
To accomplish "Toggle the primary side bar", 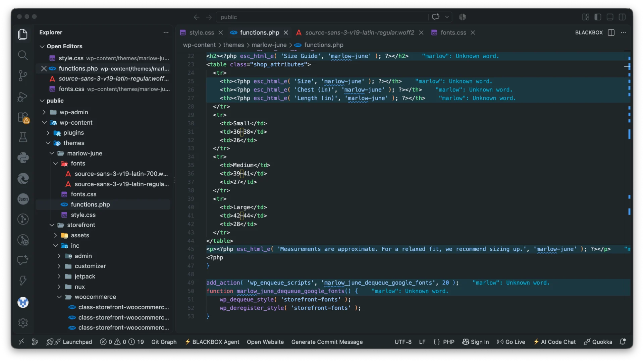I will pyautogui.click(x=598, y=17).
